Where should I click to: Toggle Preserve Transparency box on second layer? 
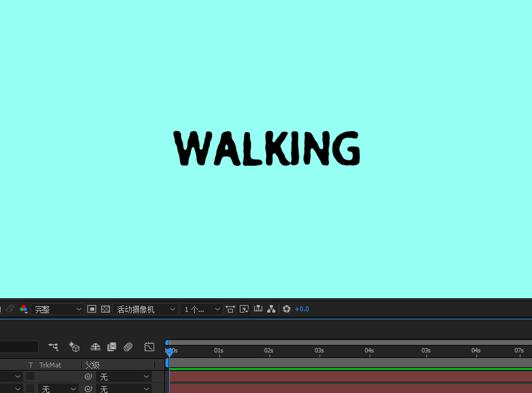pyautogui.click(x=30, y=388)
